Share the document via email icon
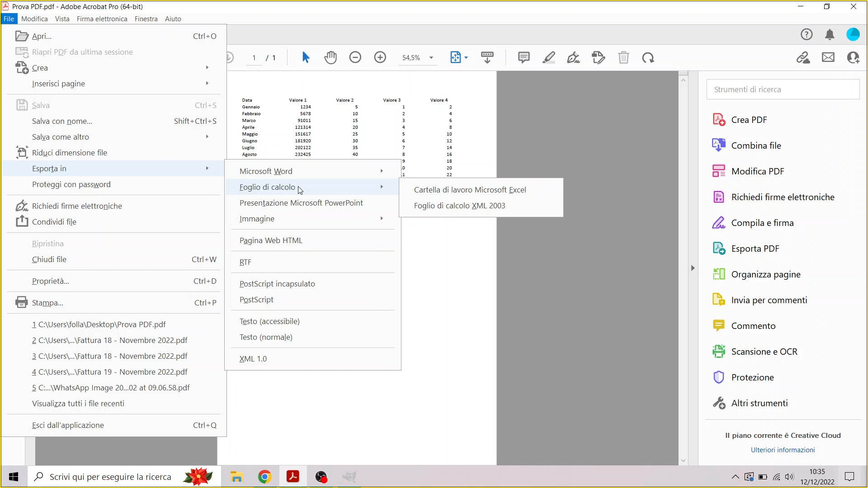The width and height of the screenshot is (868, 488). point(828,57)
